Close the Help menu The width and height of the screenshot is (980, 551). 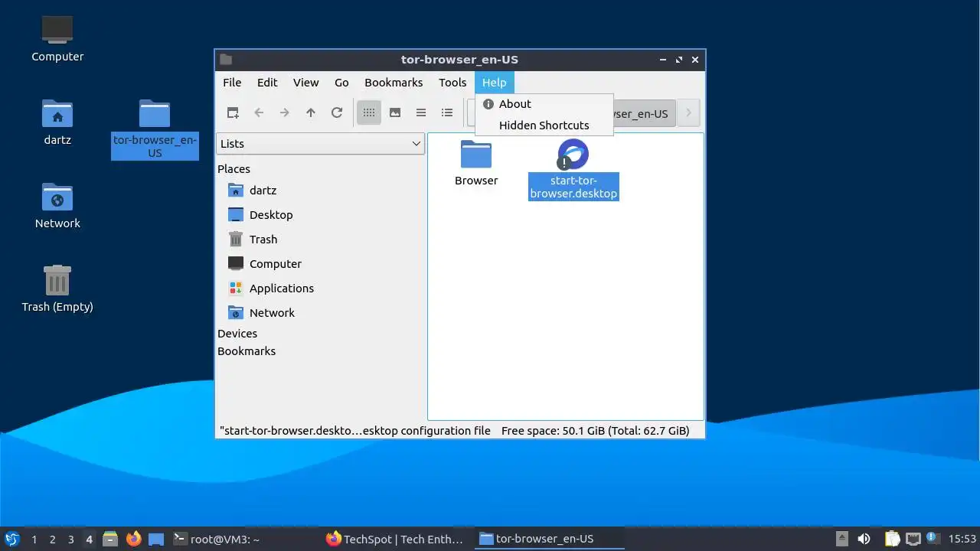click(x=494, y=82)
